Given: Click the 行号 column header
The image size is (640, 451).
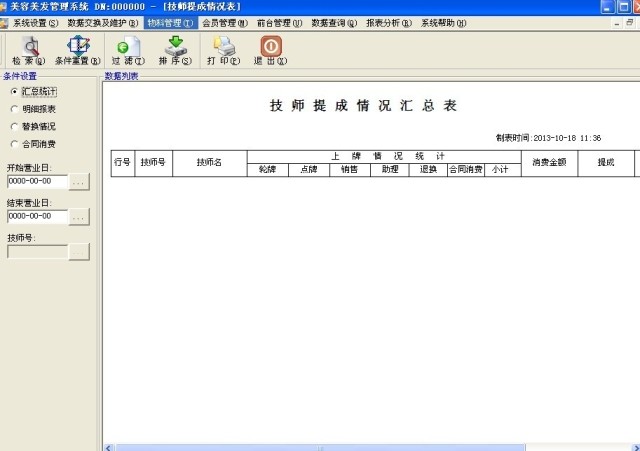Looking at the screenshot, I should (122, 163).
